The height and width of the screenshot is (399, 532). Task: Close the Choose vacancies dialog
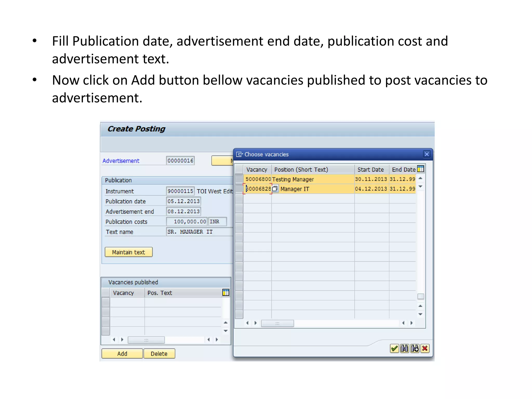click(x=427, y=154)
